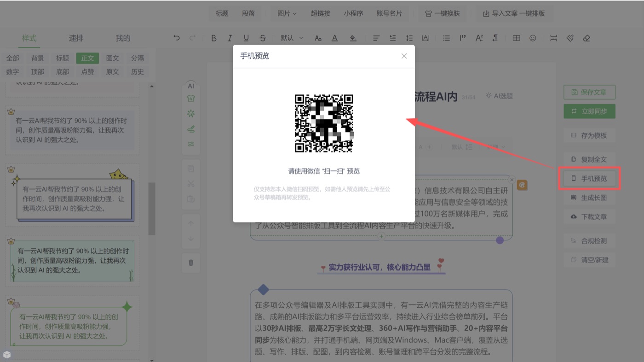Click the 一键换肤 button
644x362 pixels.
tap(442, 13)
